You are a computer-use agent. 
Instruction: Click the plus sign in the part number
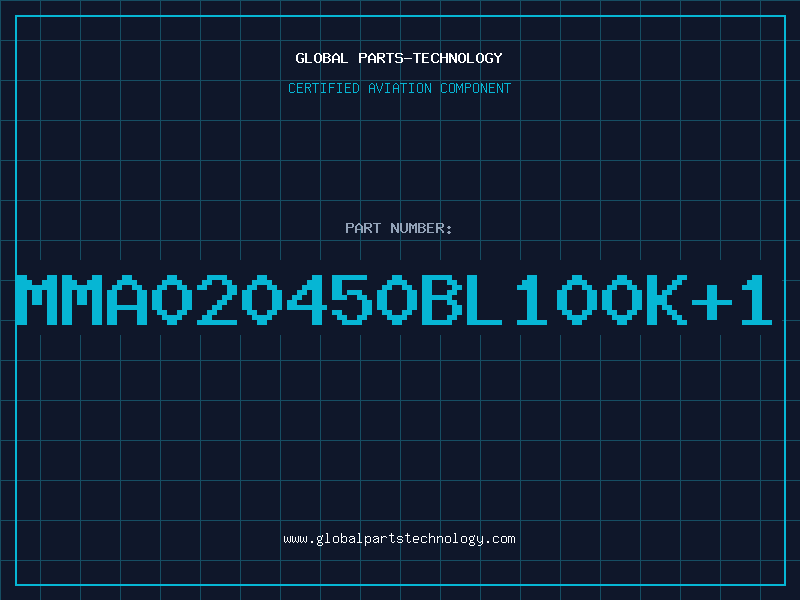pos(712,301)
